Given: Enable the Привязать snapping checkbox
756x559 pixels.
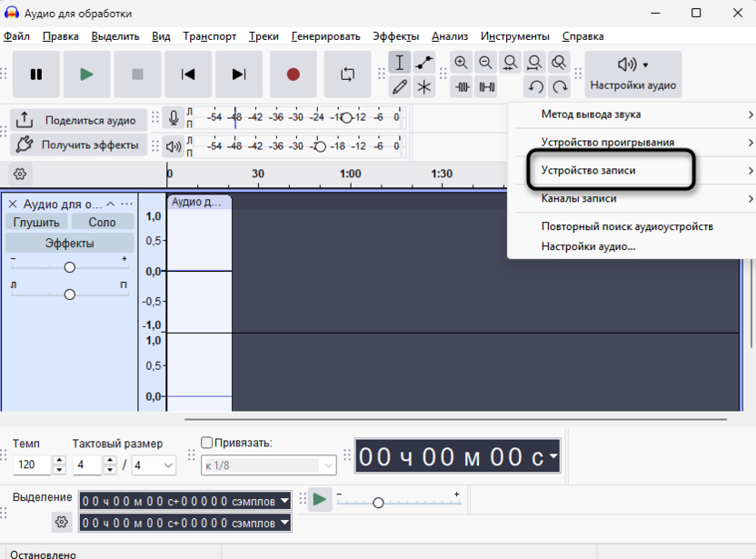Looking at the screenshot, I should (206, 443).
